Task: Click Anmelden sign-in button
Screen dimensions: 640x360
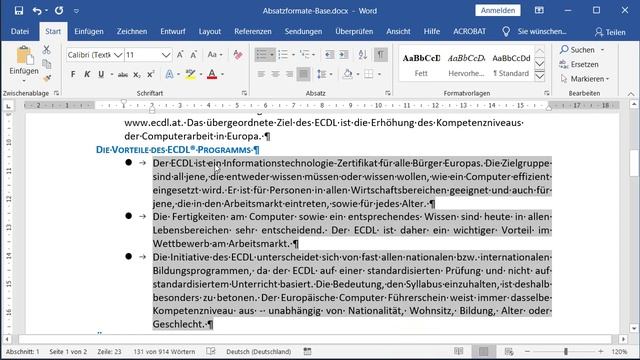Action: point(498,11)
